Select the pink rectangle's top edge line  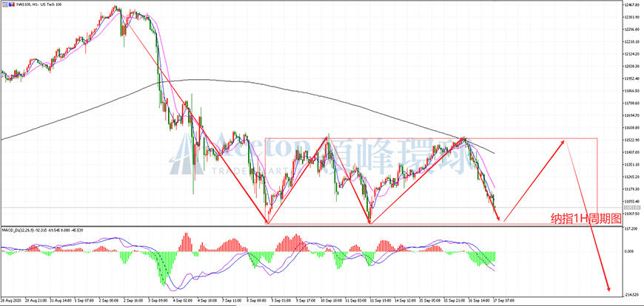(431, 138)
